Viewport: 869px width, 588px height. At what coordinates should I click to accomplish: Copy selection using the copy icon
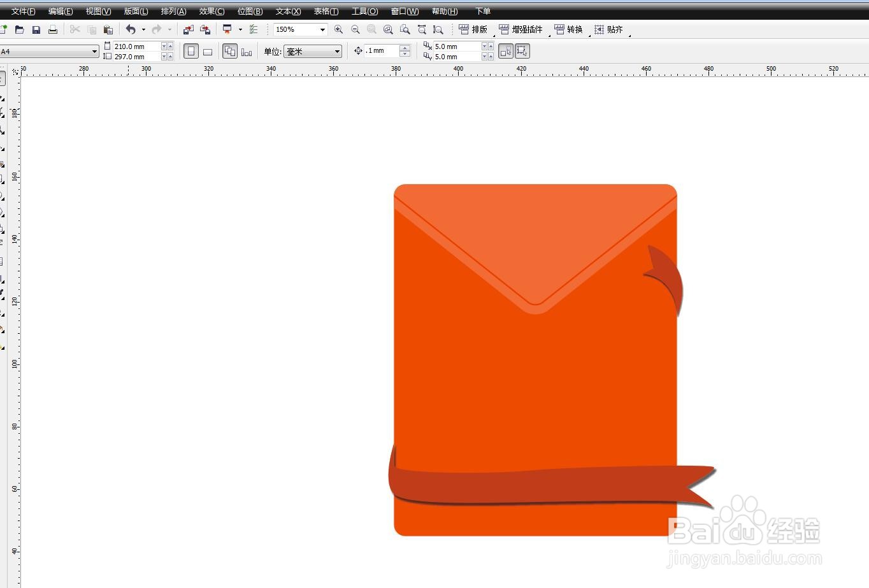(92, 30)
